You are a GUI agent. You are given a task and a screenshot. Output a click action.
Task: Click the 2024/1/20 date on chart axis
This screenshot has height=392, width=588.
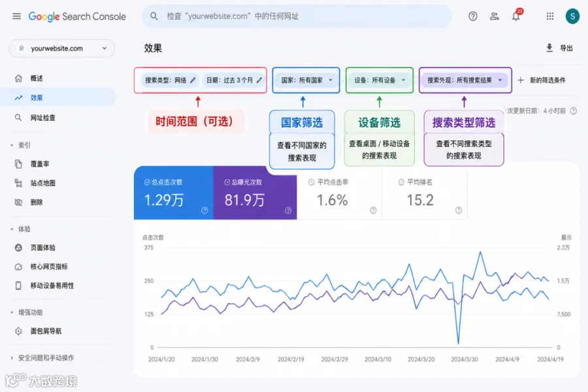point(161,359)
